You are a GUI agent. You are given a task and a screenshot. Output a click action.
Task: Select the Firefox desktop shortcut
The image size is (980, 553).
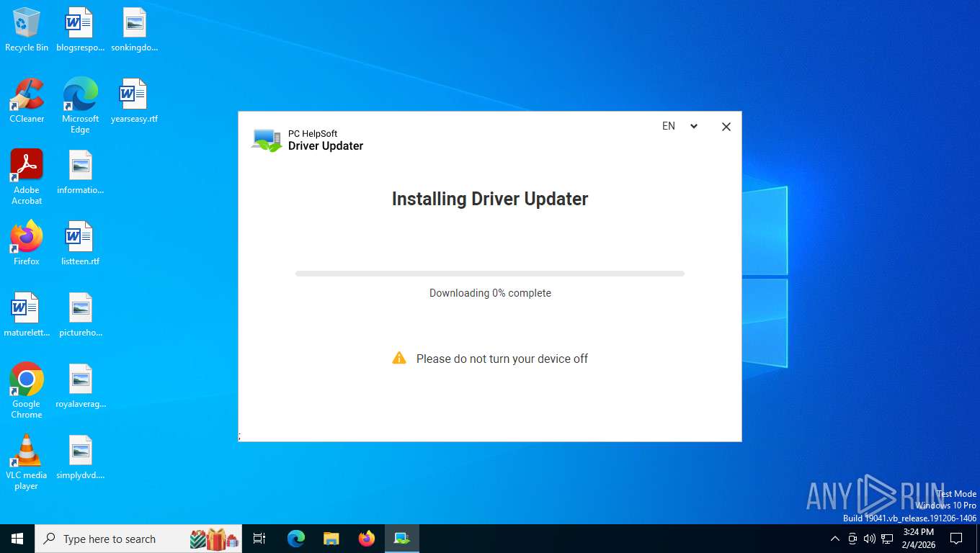tap(27, 243)
